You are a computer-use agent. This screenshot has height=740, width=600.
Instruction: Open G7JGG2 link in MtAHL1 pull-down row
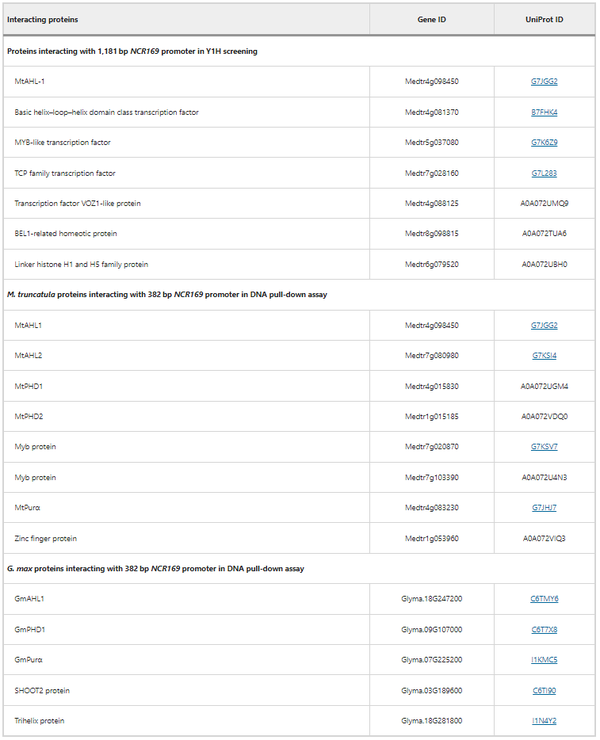click(544, 325)
